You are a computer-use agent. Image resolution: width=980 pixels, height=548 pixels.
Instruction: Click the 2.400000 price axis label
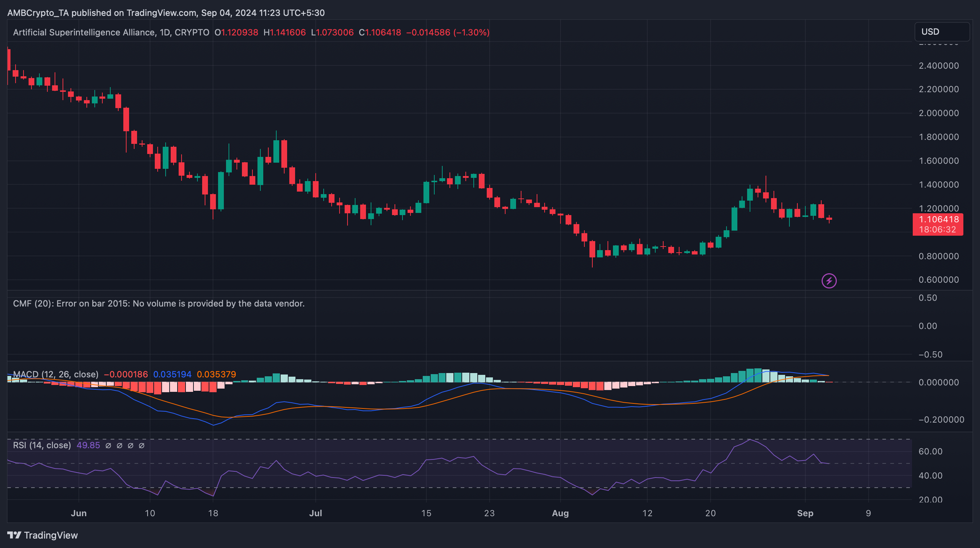(x=938, y=66)
